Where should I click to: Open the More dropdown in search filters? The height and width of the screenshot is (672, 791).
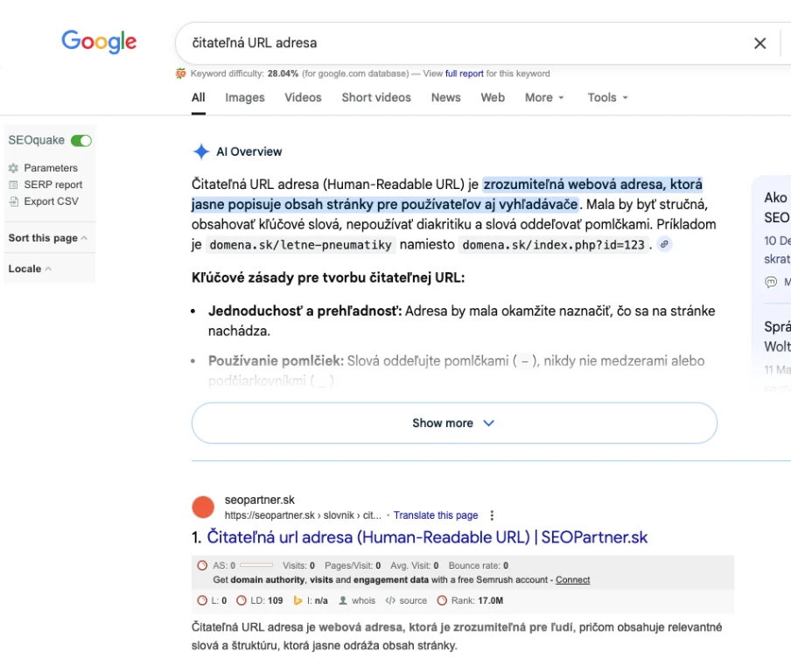(544, 97)
